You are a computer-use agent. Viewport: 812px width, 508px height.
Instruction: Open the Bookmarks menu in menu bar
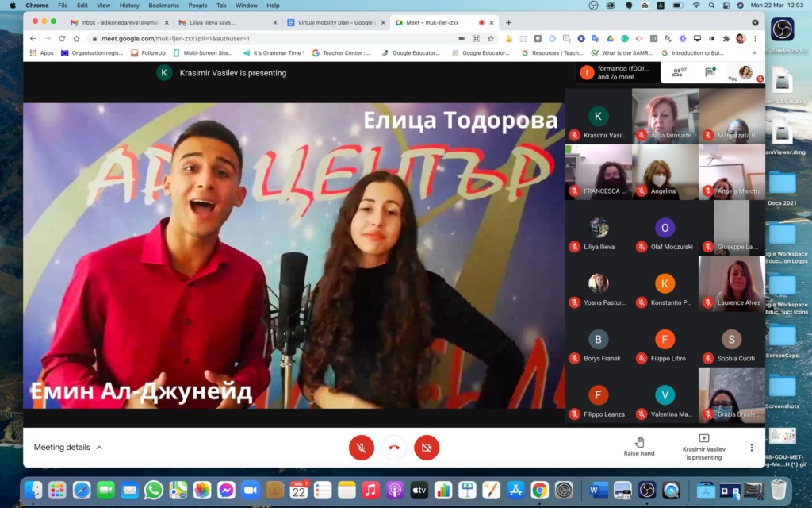tap(163, 6)
